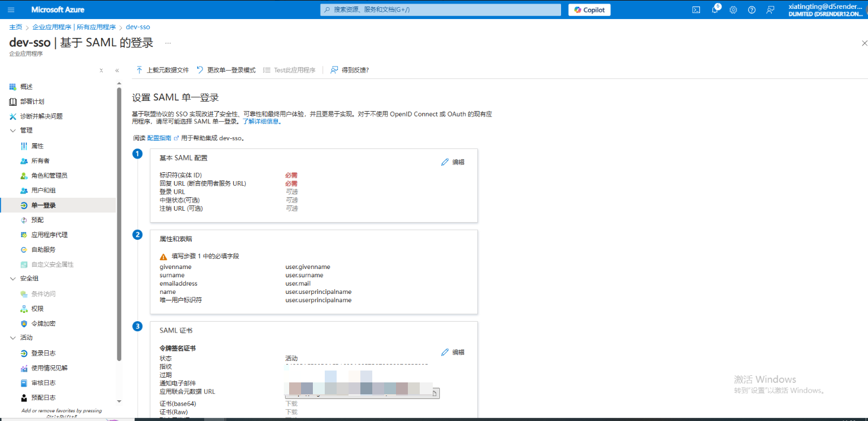Click 得到反馈? in the toolbar
868x421 pixels.
(350, 70)
